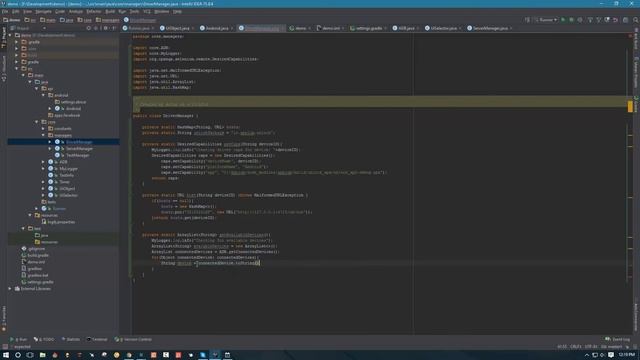Select Runner class in the project tree
The height and width of the screenshot is (360, 640).
(59, 209)
